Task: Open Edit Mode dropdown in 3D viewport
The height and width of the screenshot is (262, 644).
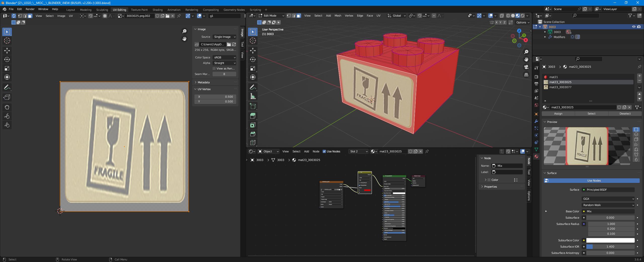Action: 271,16
